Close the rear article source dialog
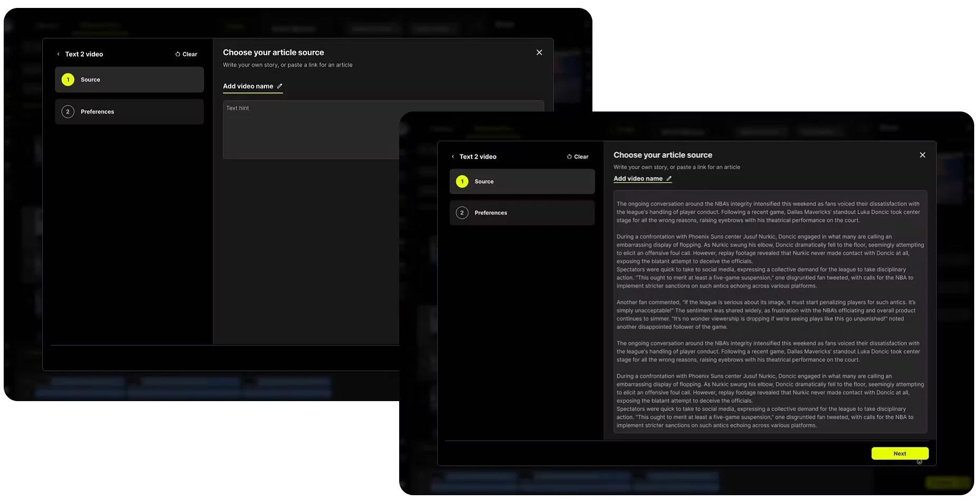Image resolution: width=980 pixels, height=501 pixels. [x=539, y=52]
